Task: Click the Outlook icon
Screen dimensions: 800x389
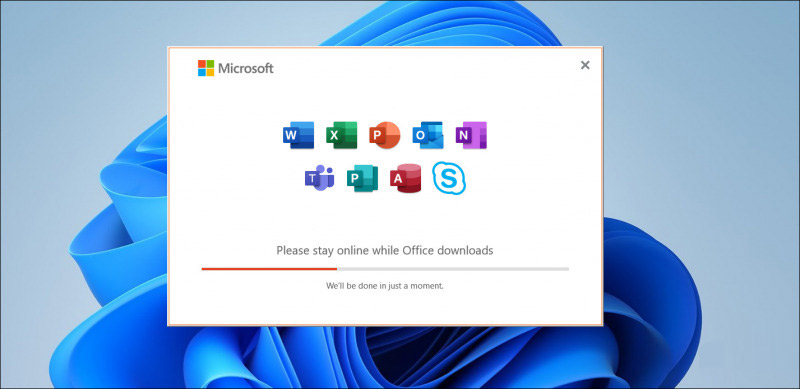Action: point(428,135)
